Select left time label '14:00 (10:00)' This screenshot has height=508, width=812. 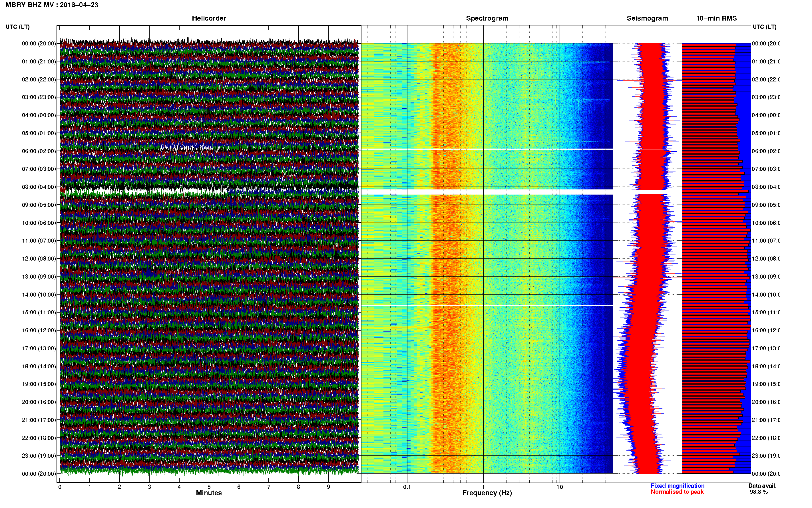pos(39,295)
